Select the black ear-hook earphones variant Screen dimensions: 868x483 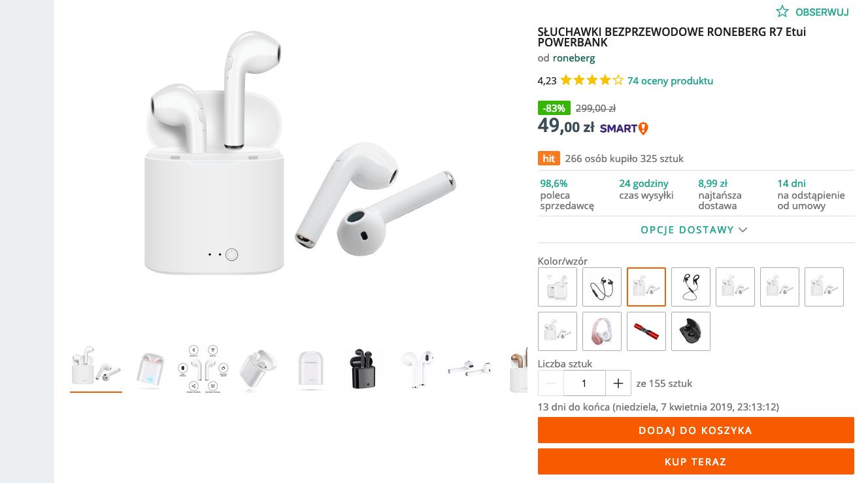pyautogui.click(x=691, y=287)
